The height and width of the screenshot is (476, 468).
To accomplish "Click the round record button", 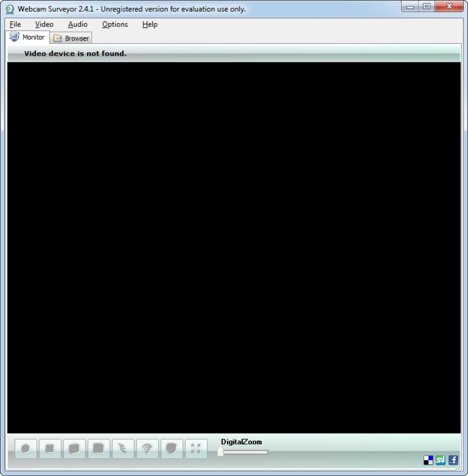I will tap(26, 448).
